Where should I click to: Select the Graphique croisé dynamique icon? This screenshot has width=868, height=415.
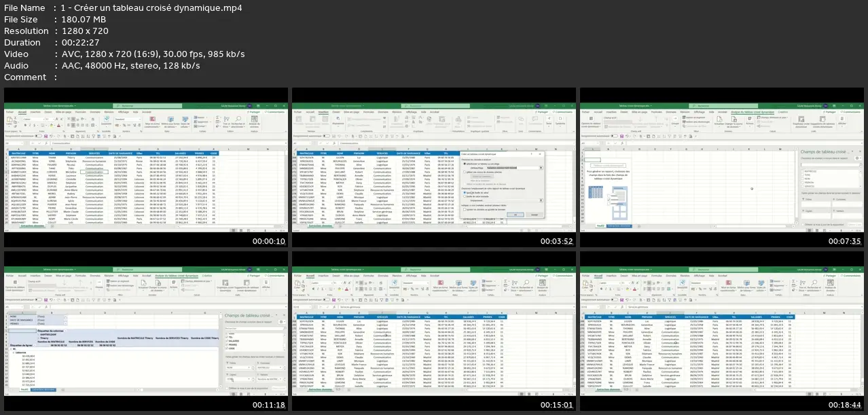(x=801, y=121)
